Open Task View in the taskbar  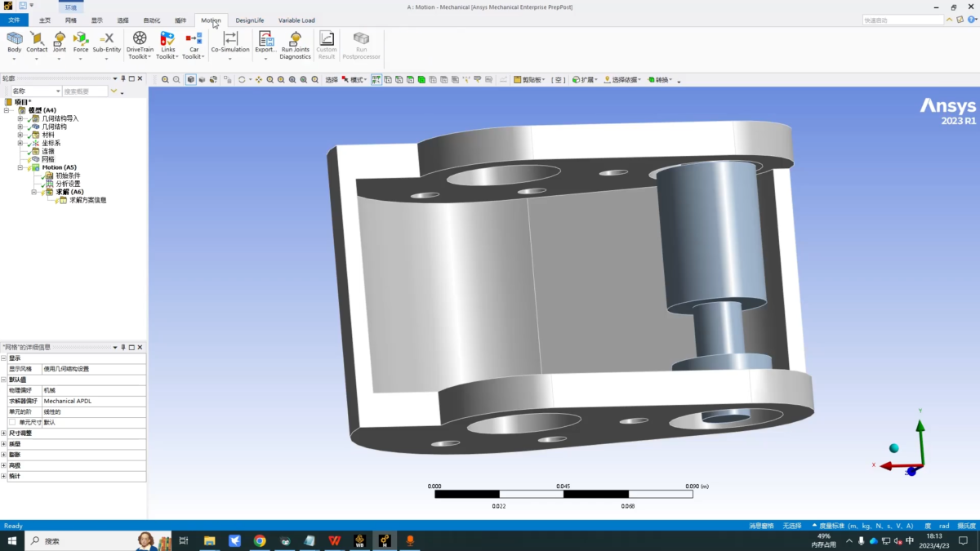point(184,540)
